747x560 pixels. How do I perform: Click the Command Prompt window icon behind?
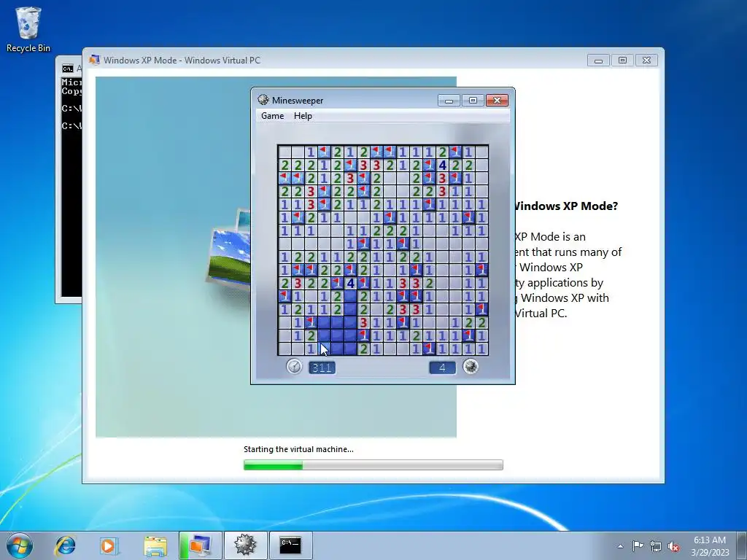pyautogui.click(x=68, y=69)
